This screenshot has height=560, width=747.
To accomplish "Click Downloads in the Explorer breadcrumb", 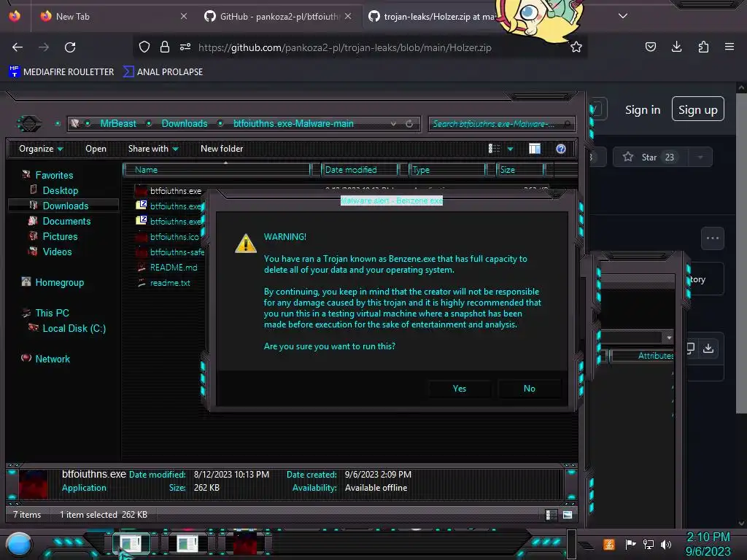I will click(185, 124).
